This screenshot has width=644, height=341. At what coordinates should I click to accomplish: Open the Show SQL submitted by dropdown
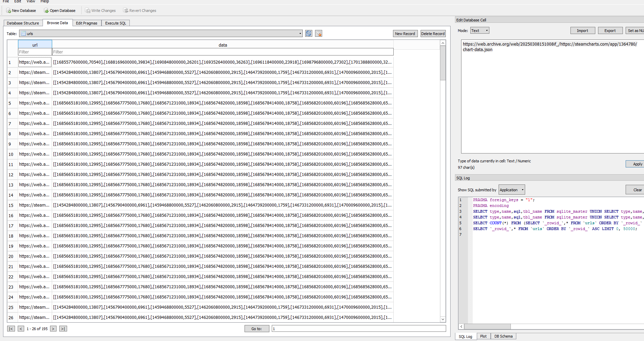click(x=512, y=190)
